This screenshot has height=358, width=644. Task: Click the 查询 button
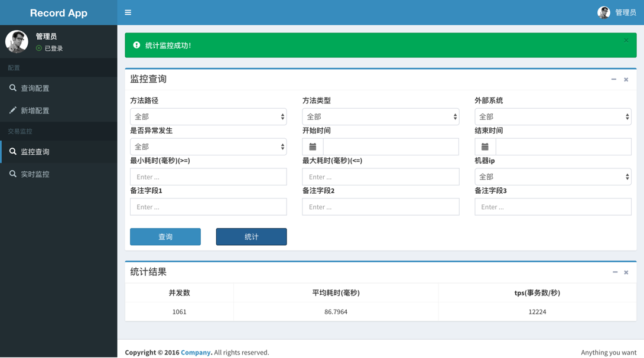pos(165,236)
